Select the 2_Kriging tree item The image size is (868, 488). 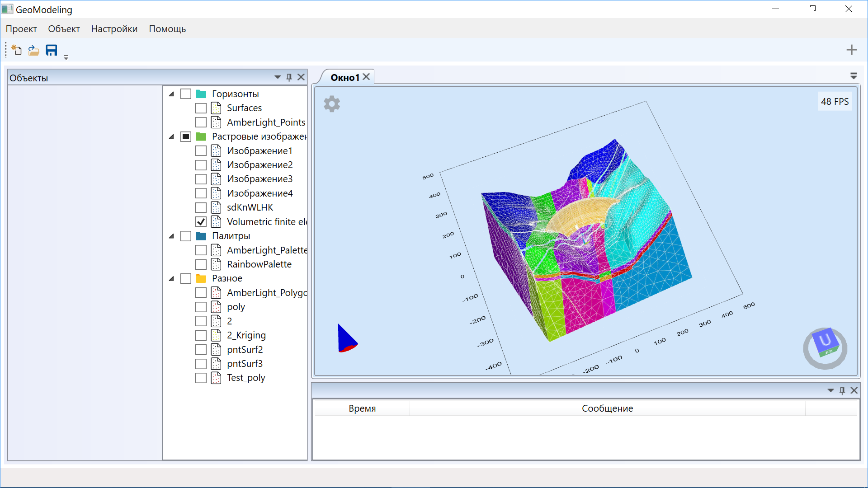(x=246, y=335)
